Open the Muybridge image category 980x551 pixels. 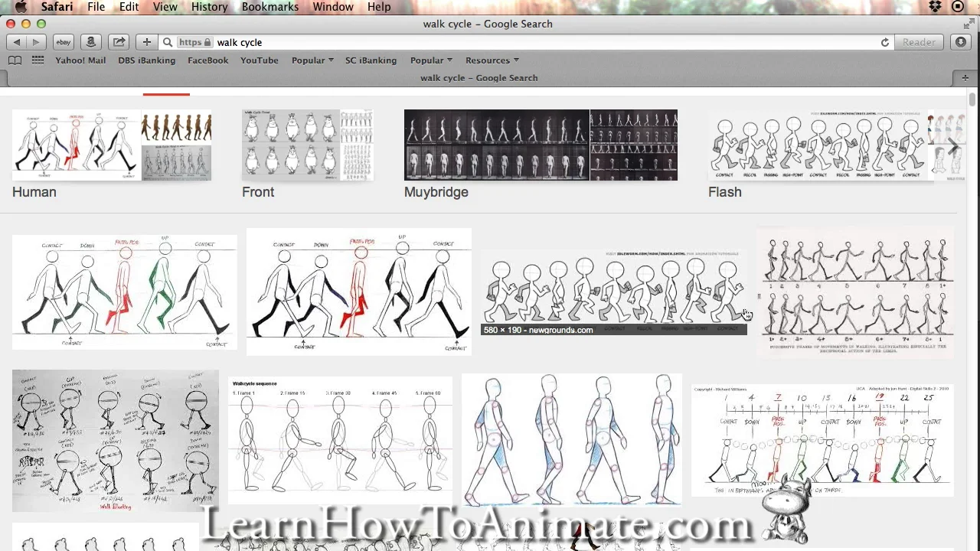click(541, 155)
